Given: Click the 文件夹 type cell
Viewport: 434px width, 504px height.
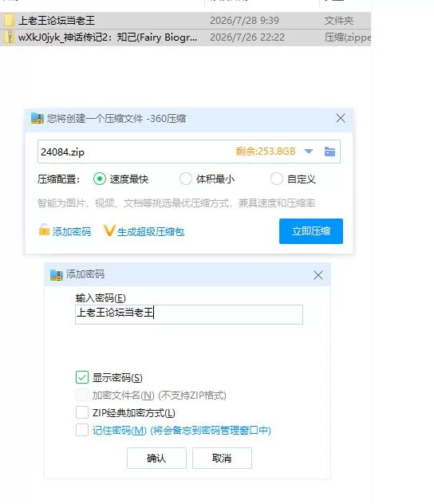Looking at the screenshot, I should pyautogui.click(x=339, y=21).
